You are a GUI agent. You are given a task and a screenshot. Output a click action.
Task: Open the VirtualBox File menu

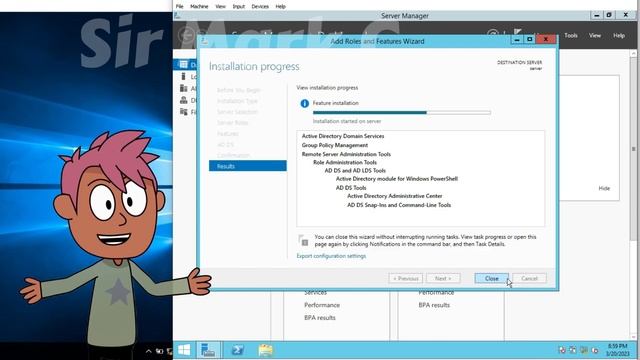[x=180, y=7]
